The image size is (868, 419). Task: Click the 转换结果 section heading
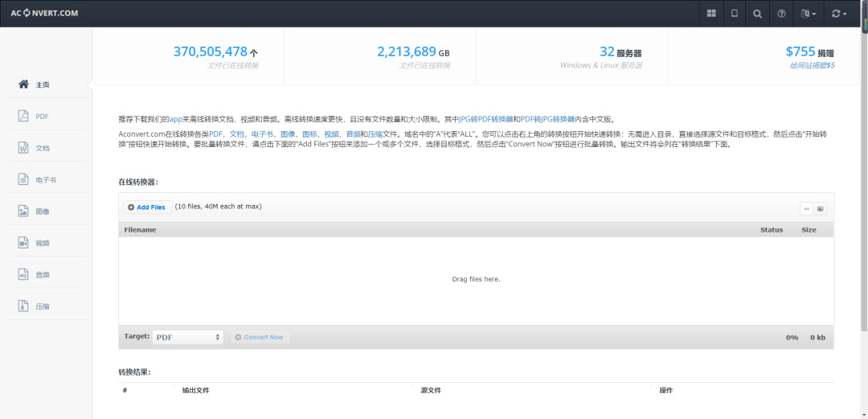pyautogui.click(x=134, y=372)
